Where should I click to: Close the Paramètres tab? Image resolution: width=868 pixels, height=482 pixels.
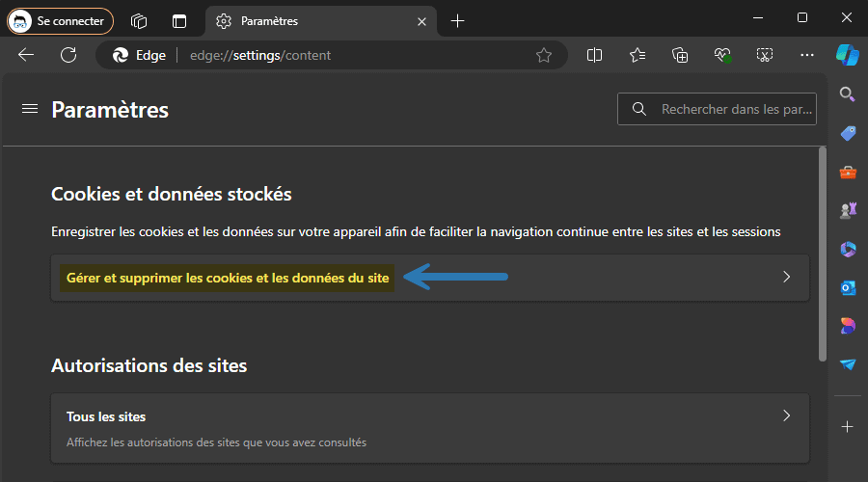click(421, 21)
